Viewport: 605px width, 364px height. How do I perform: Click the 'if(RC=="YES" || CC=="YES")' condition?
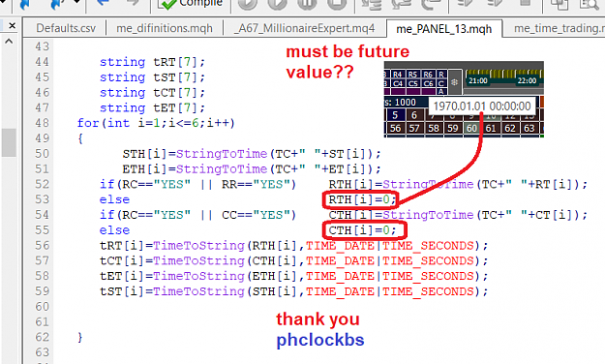(x=197, y=215)
